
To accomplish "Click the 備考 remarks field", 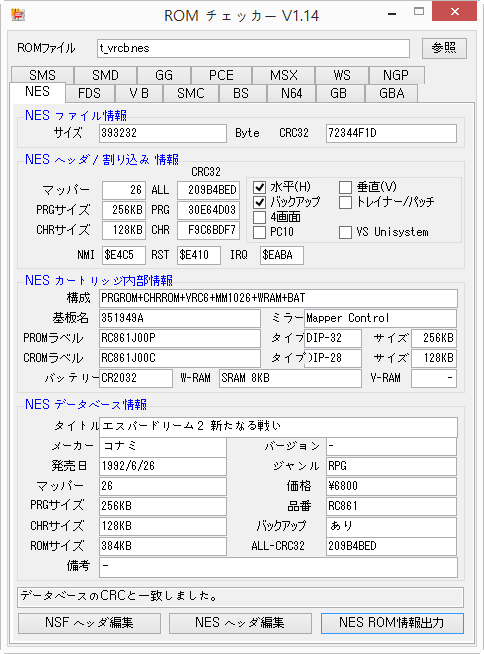I will tap(278, 568).
